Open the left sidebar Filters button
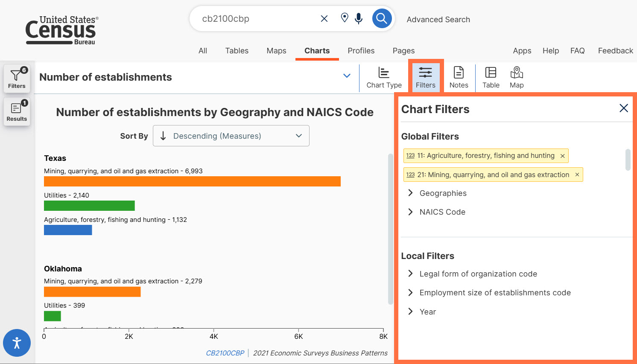The width and height of the screenshot is (637, 364). pyautogui.click(x=17, y=79)
